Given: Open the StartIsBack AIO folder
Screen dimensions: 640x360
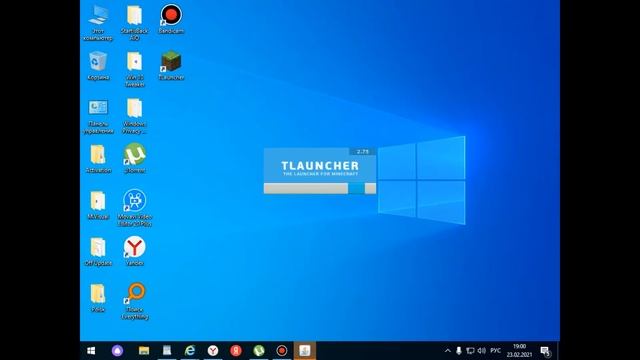Looking at the screenshot, I should 134,22.
